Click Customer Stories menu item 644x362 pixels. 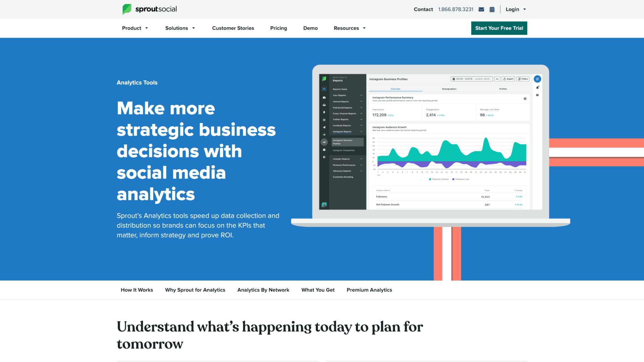pos(233,28)
